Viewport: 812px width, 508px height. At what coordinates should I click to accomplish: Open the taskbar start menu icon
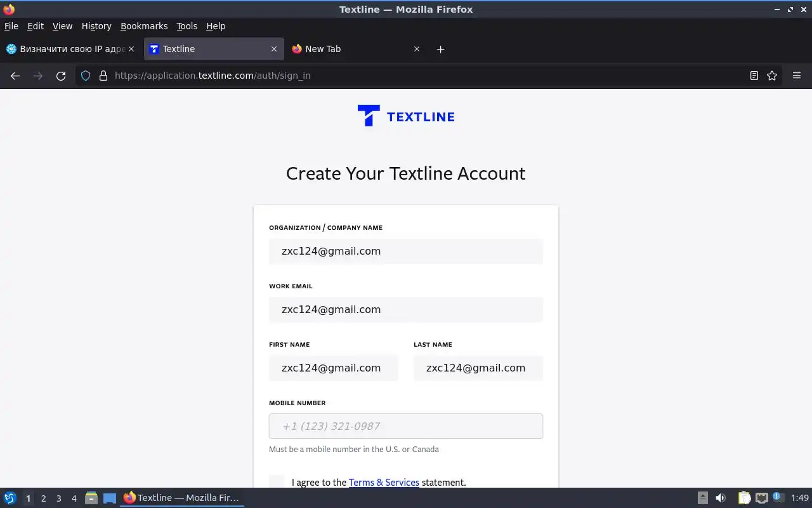point(10,498)
